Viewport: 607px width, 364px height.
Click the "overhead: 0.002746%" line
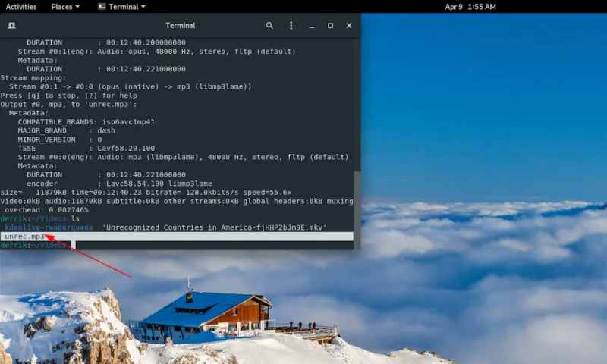coord(47,210)
